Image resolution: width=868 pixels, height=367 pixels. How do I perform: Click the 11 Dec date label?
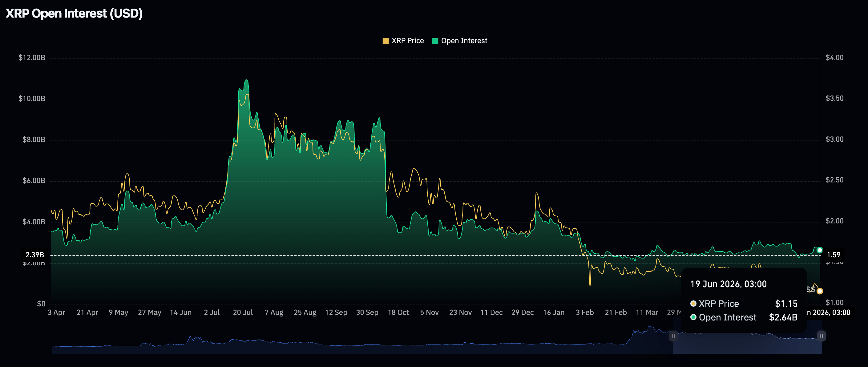coord(492,313)
